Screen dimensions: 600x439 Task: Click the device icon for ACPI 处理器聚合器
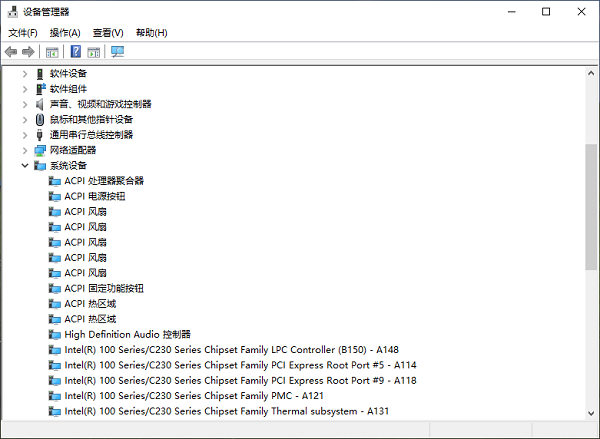55,181
